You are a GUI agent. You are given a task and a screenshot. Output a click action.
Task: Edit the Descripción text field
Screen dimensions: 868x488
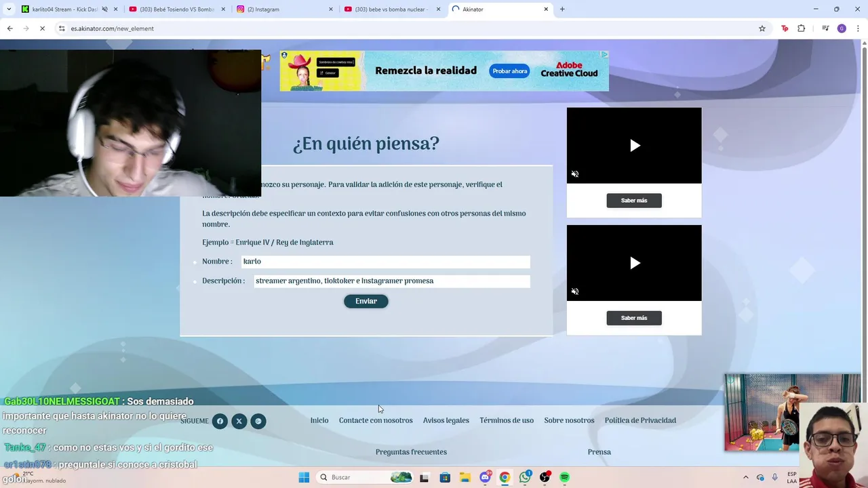pyautogui.click(x=392, y=281)
